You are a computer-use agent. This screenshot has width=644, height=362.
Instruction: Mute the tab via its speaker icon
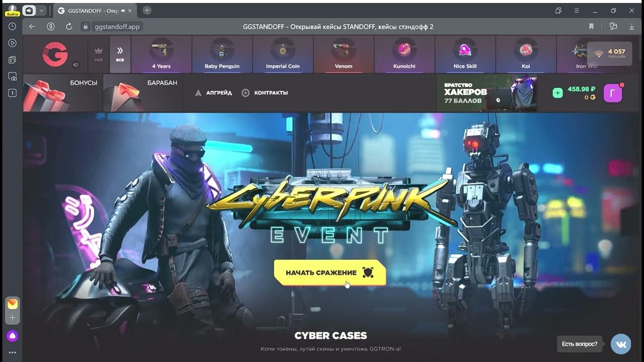coord(123,11)
